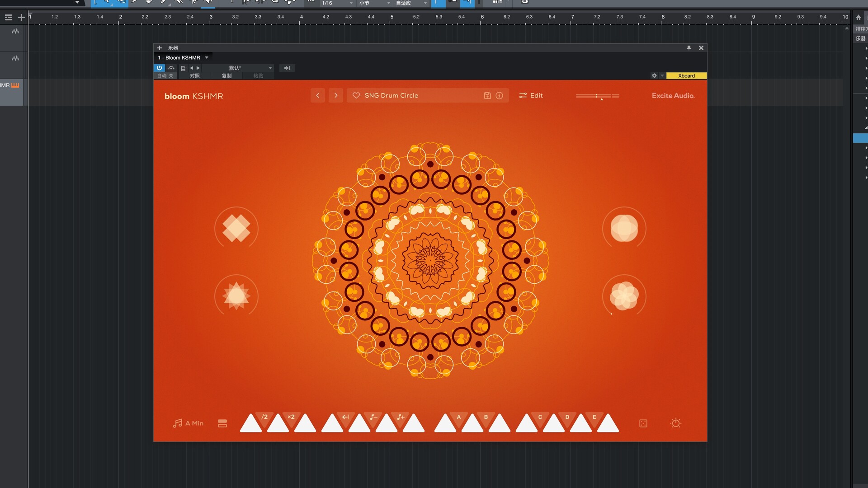868x488 pixels.
Task: Favorite the SNG Drum Circle preset
Action: pyautogui.click(x=356, y=95)
